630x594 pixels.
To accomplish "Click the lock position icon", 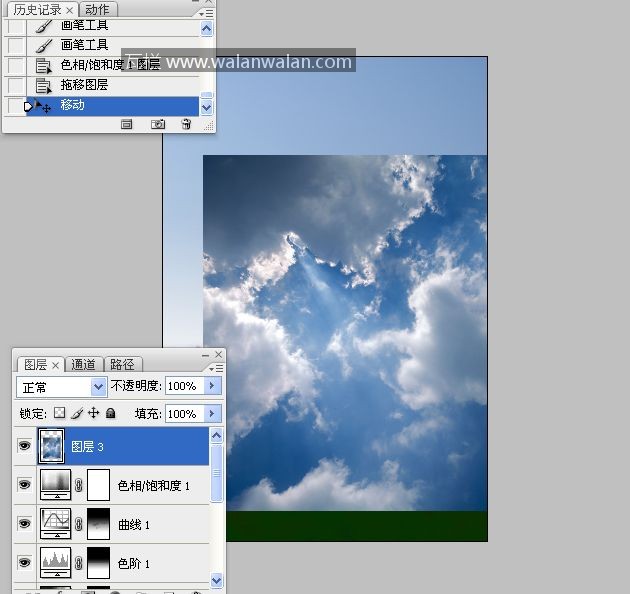I will pyautogui.click(x=93, y=413).
